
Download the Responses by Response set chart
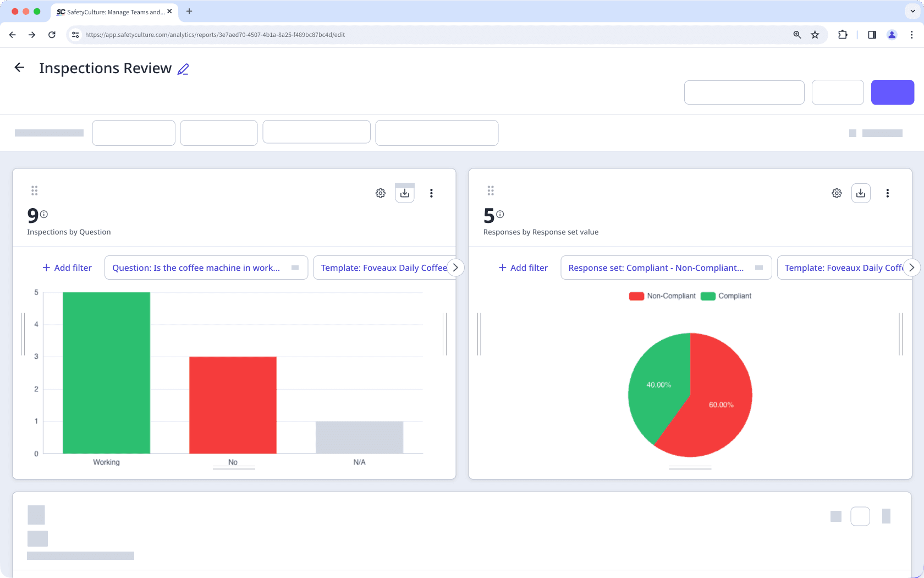click(861, 193)
